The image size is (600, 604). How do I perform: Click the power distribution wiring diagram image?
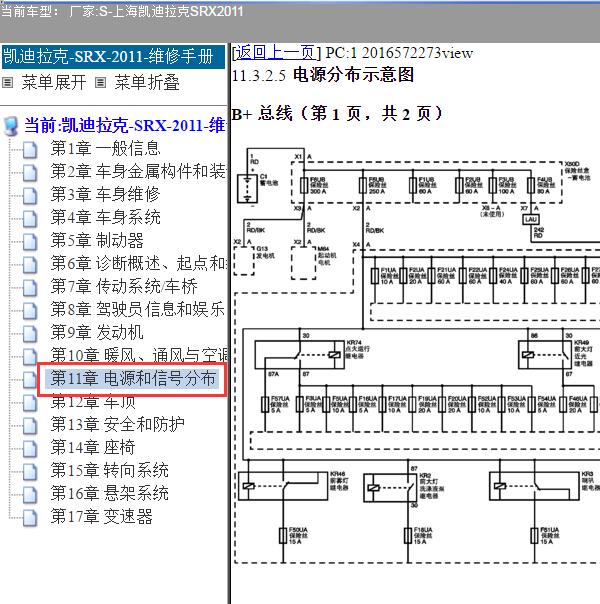[416, 356]
